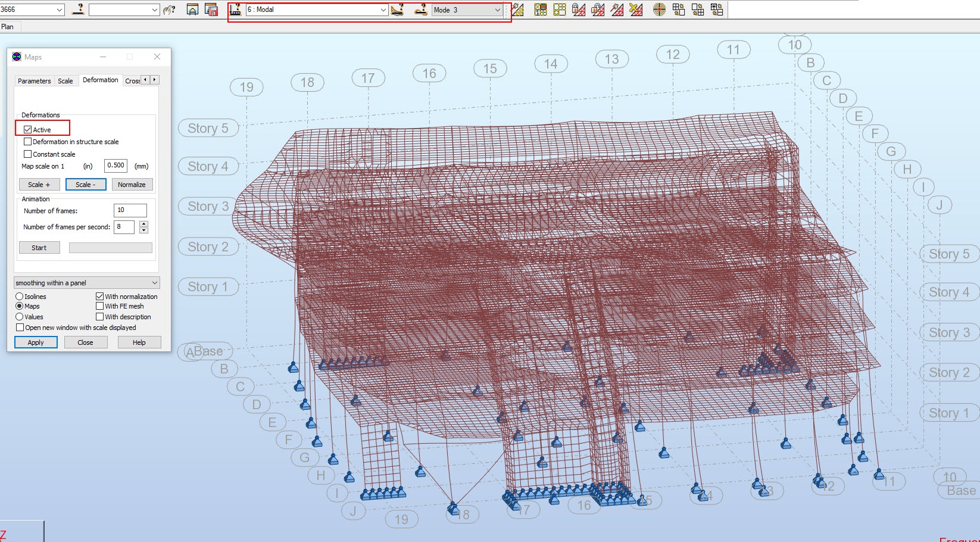Enable Deformation in structure scale
Image resolution: width=980 pixels, height=542 pixels.
pyautogui.click(x=27, y=142)
